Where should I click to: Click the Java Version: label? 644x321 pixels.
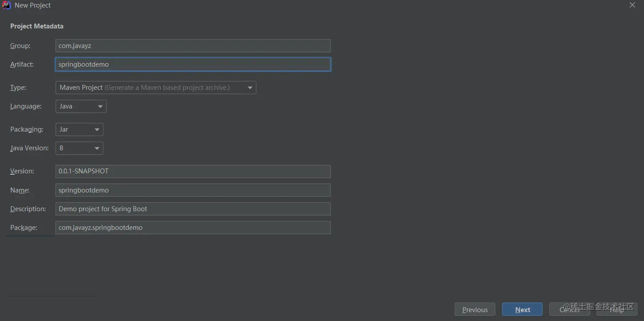[x=29, y=148]
